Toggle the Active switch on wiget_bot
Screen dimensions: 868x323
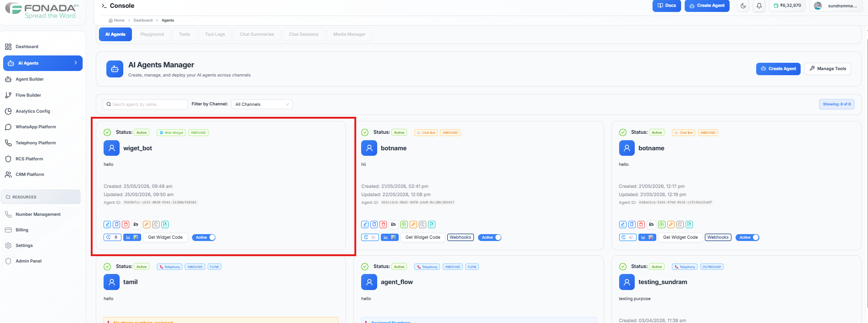203,237
